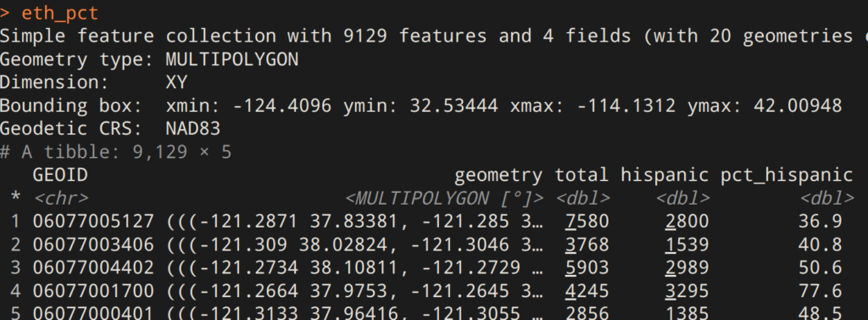Click total value 4245

(587, 290)
